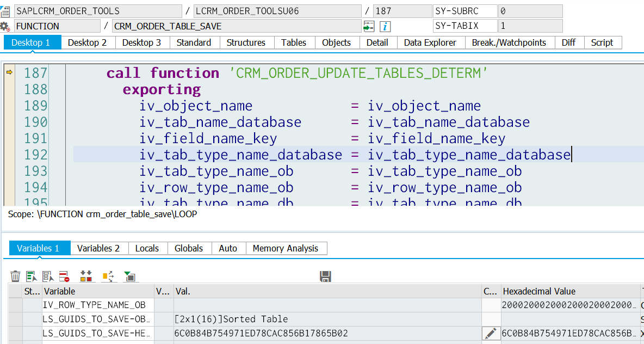Click the Val. column header
The image size is (644, 344).
click(327, 291)
